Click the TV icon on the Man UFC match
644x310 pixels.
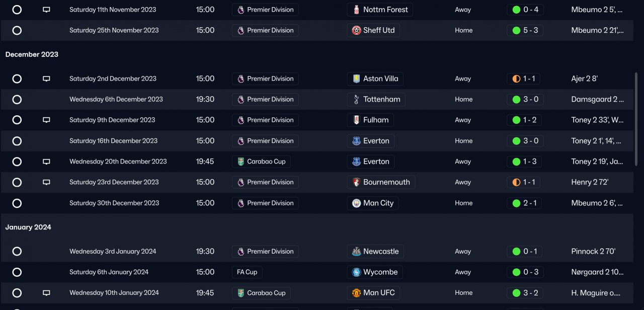[46, 293]
